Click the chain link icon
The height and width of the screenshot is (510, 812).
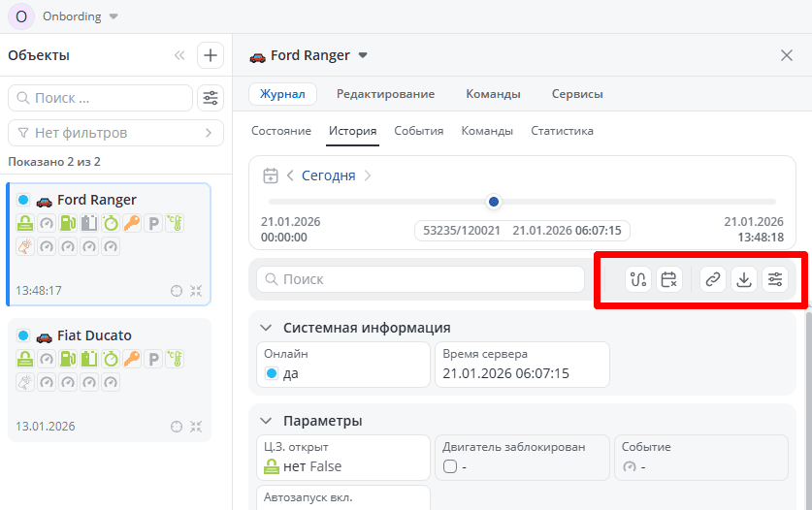coord(713,279)
